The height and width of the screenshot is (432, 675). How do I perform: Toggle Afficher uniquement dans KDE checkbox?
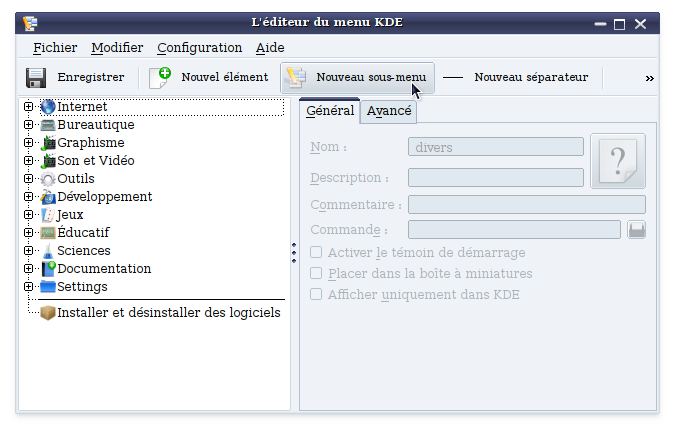click(316, 294)
